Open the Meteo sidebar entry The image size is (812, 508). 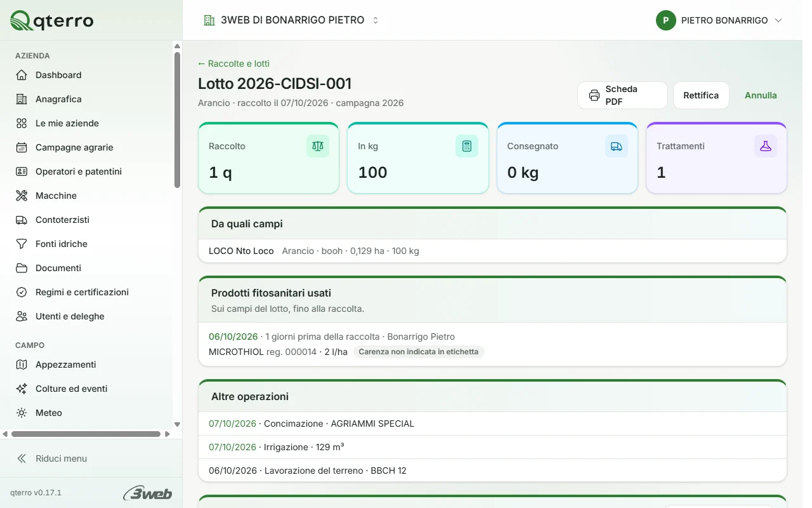point(87,413)
